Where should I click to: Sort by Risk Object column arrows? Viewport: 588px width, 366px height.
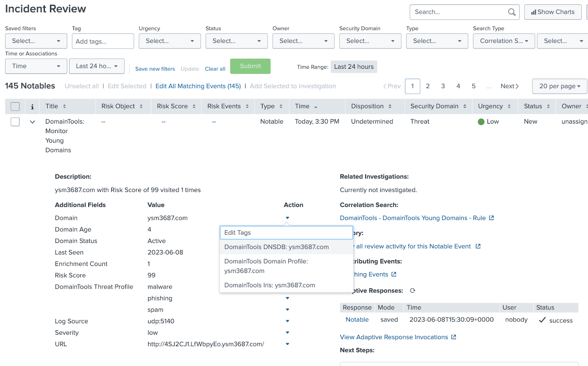tap(141, 106)
